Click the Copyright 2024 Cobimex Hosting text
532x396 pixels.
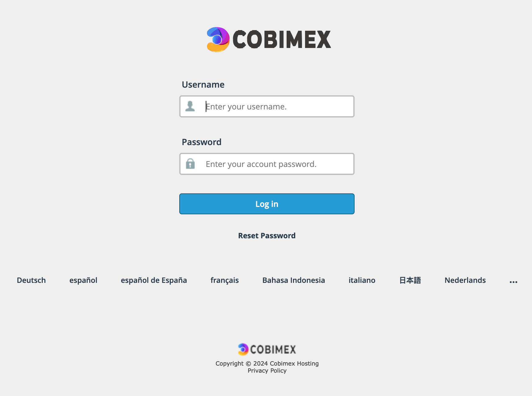pyautogui.click(x=267, y=363)
